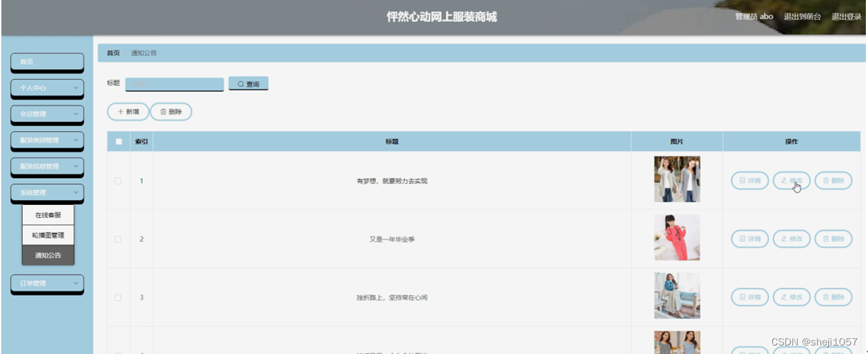Focus the 标题 search input field

175,84
